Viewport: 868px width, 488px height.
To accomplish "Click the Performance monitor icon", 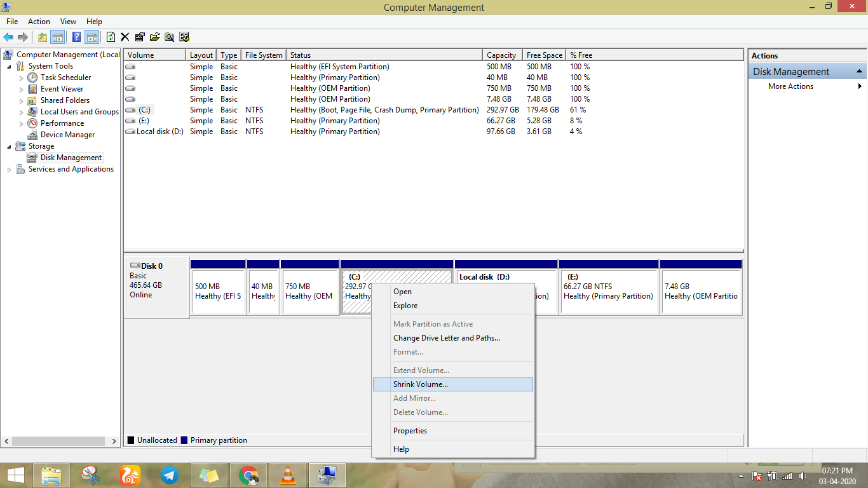I will 32,123.
